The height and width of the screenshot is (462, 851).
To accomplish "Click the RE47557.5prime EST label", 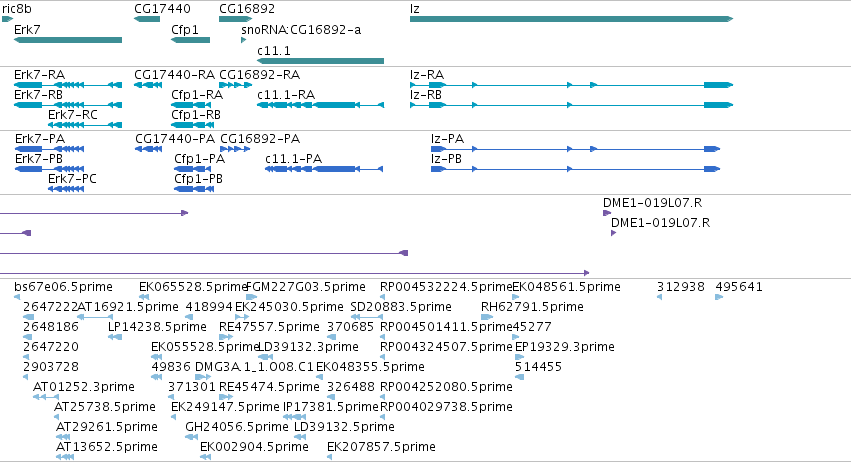I will click(269, 327).
